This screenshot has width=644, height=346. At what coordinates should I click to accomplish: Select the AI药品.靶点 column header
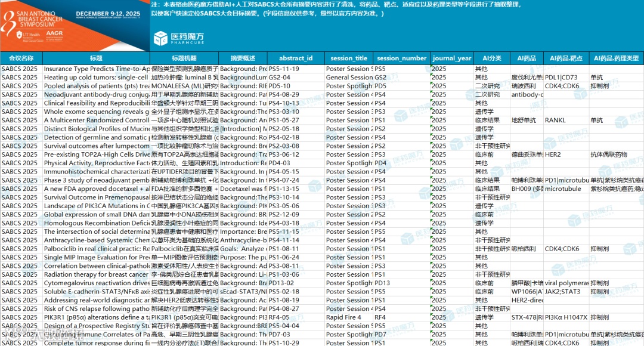(566, 58)
